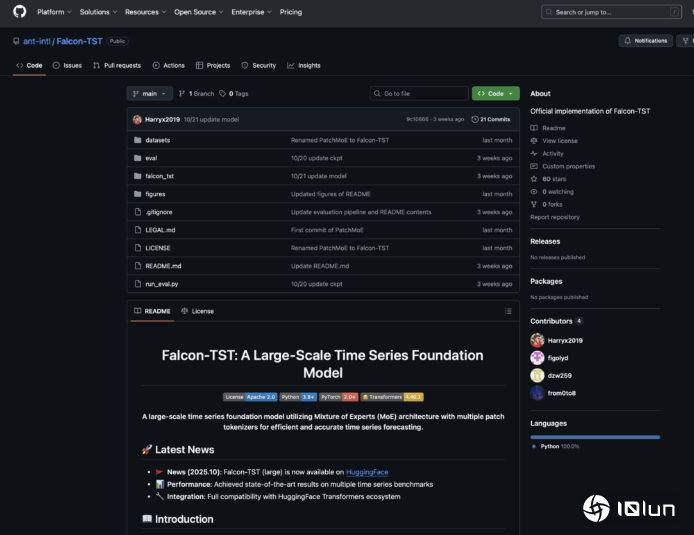The height and width of the screenshot is (535, 694).
Task: Switch to the Issues tab
Action: click(x=67, y=65)
